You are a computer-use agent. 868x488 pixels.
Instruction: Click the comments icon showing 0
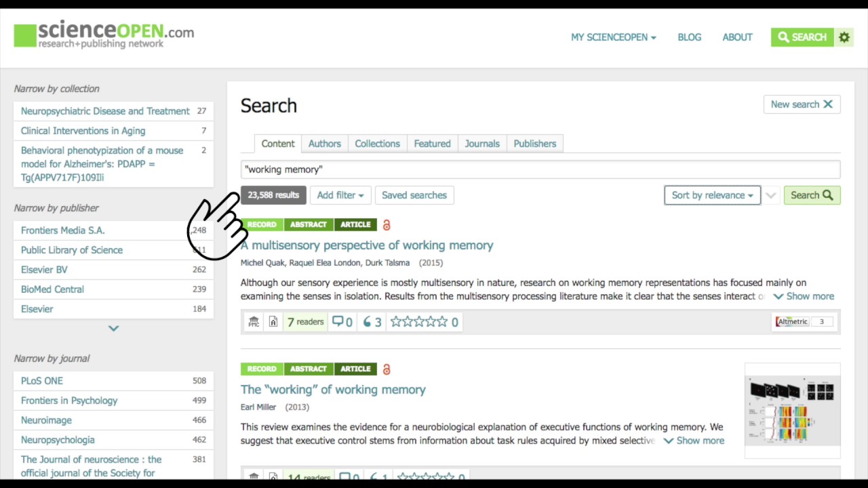tap(342, 322)
